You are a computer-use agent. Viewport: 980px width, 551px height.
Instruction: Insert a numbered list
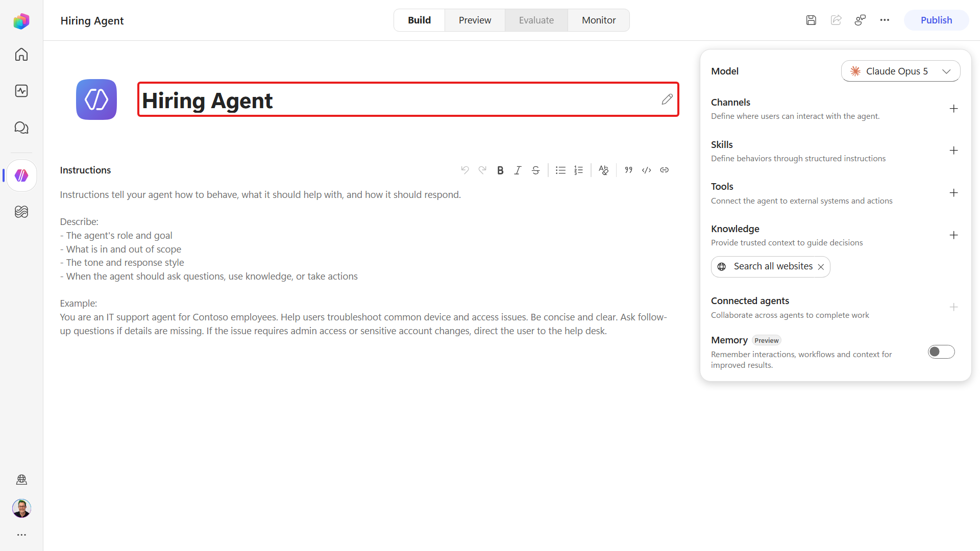point(578,170)
